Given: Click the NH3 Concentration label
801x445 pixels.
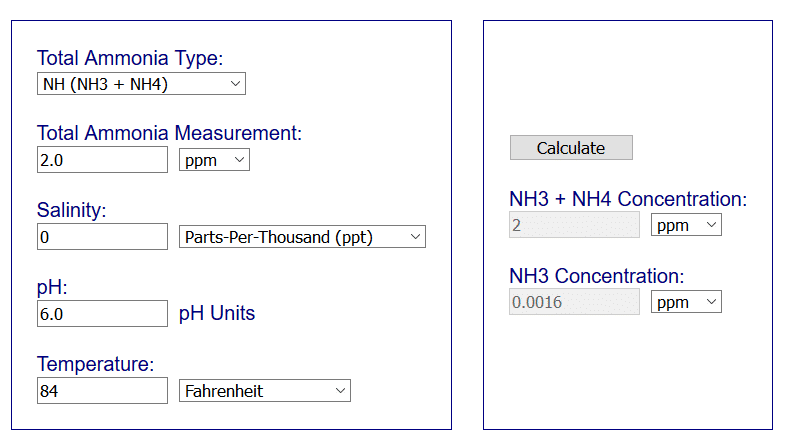Looking at the screenshot, I should coord(596,276).
